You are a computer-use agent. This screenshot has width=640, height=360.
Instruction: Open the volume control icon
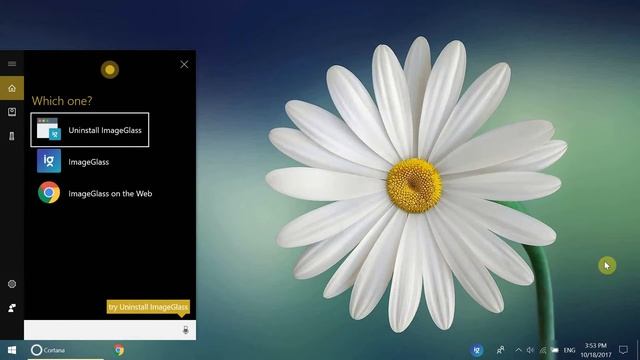pos(530,350)
